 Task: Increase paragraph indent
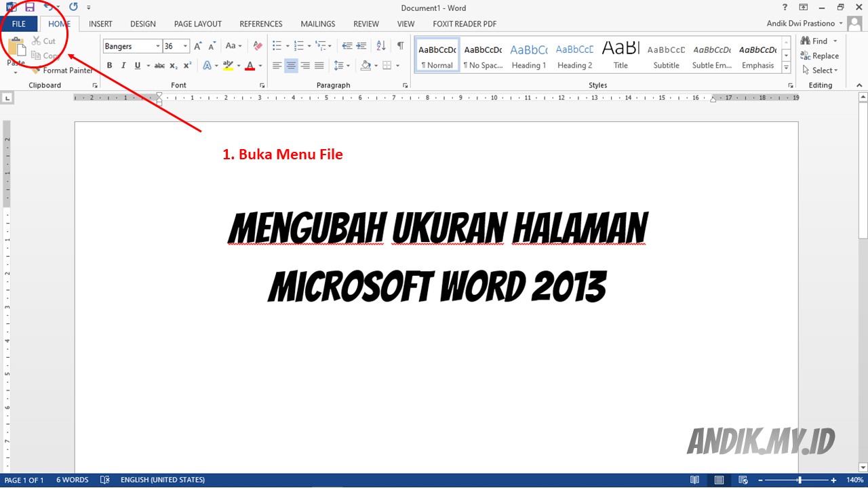(x=361, y=46)
